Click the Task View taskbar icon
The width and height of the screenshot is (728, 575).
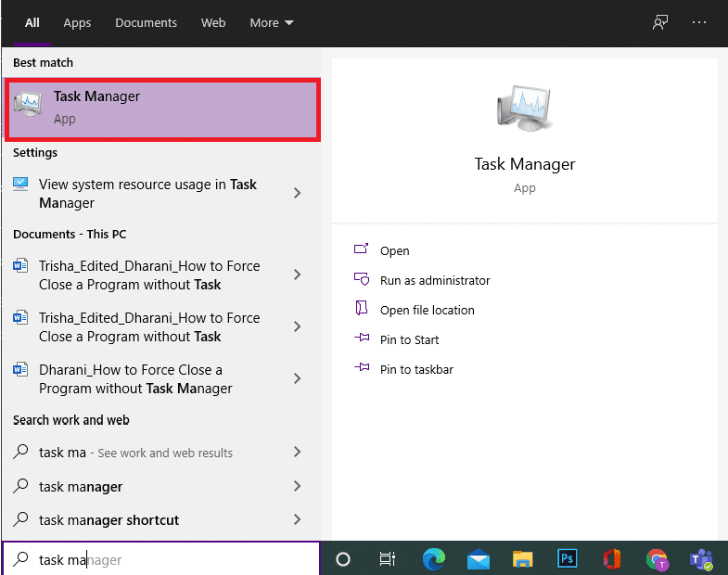point(388,559)
